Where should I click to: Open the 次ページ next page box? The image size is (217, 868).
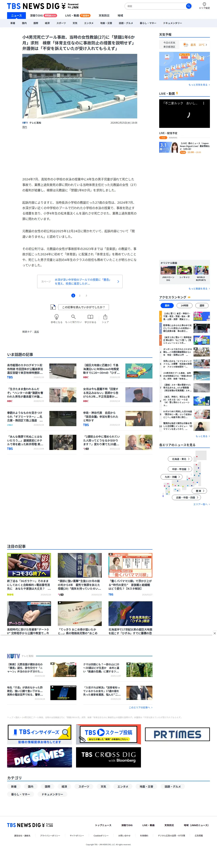click(80, 282)
